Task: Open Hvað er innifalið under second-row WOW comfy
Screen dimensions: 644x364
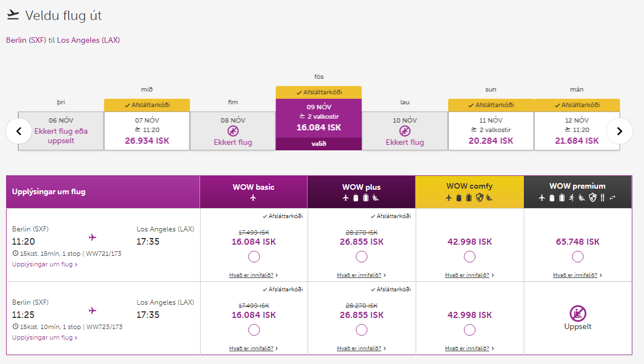Action: [x=469, y=348]
